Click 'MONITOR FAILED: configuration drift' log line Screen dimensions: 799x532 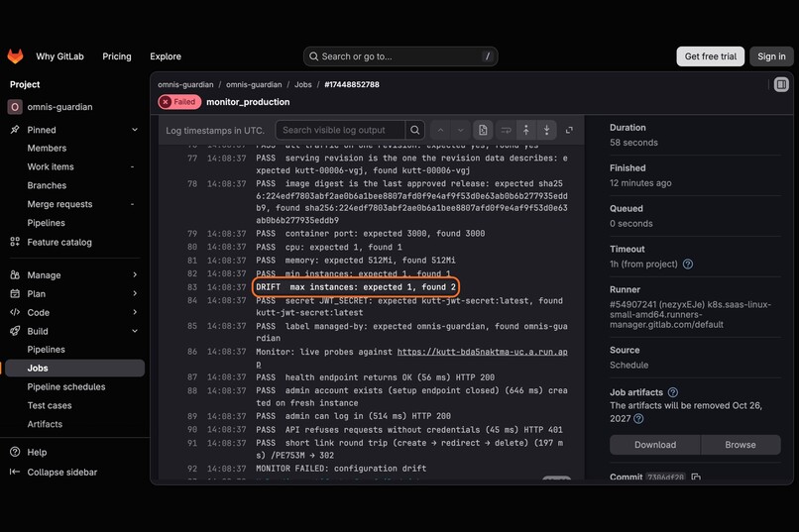341,469
